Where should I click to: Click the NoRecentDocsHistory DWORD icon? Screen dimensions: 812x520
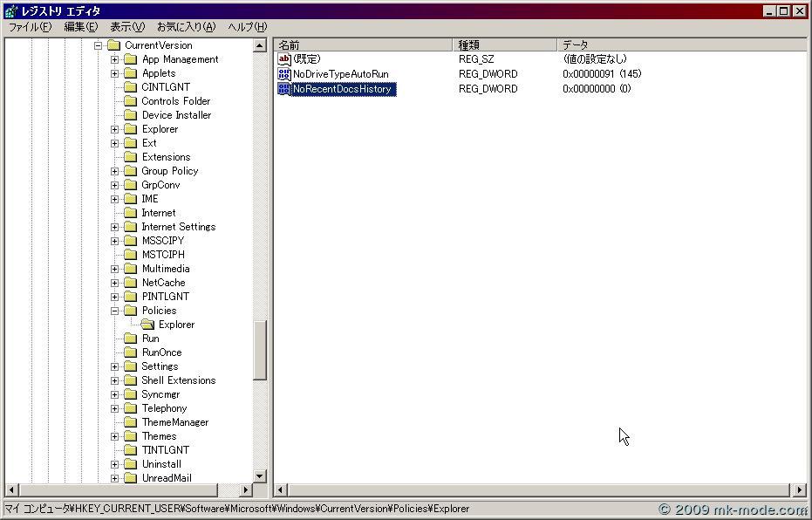tap(283, 89)
